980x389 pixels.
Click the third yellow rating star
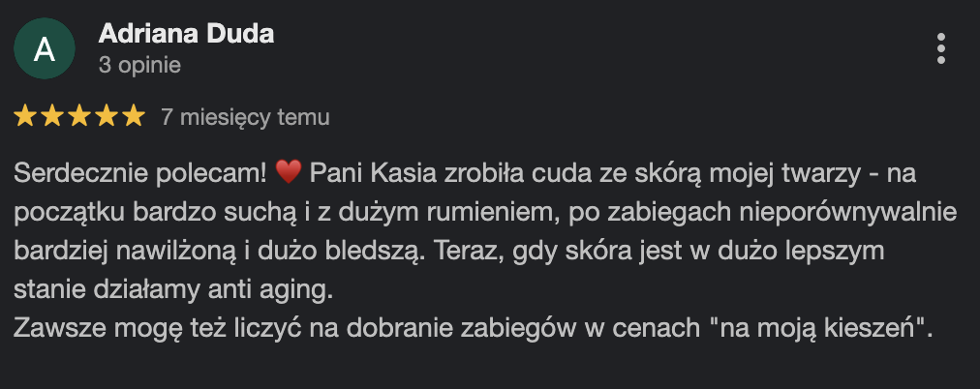(x=79, y=117)
